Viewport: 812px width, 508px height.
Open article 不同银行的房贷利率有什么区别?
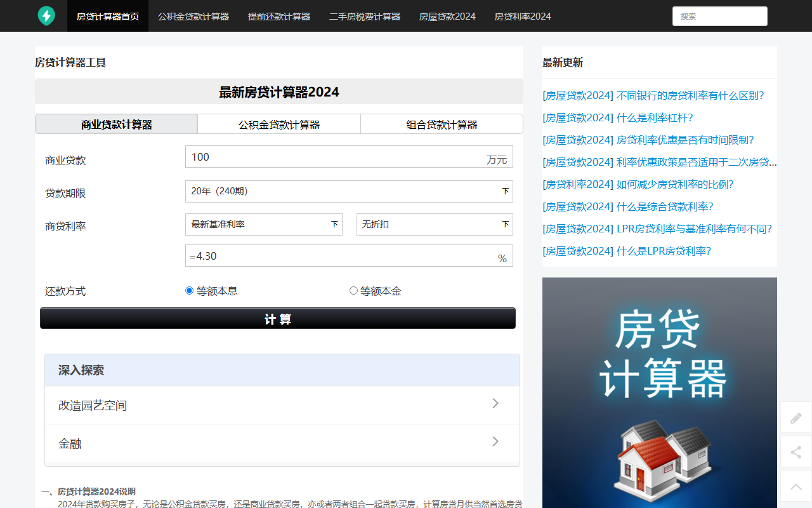click(690, 95)
